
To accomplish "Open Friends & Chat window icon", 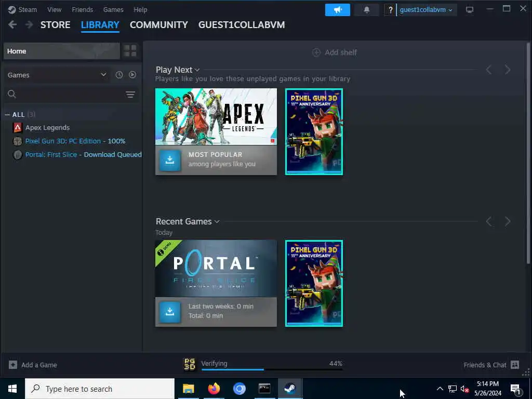I will 515,365.
